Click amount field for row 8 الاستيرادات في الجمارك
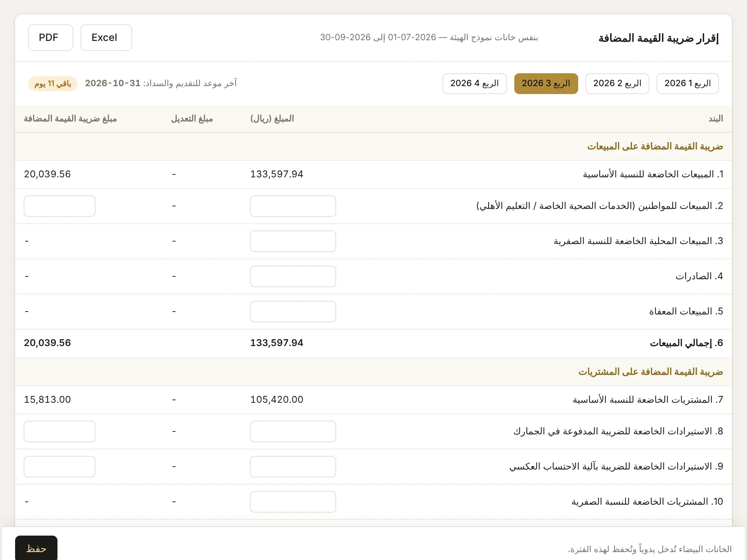The height and width of the screenshot is (560, 747). point(293,431)
